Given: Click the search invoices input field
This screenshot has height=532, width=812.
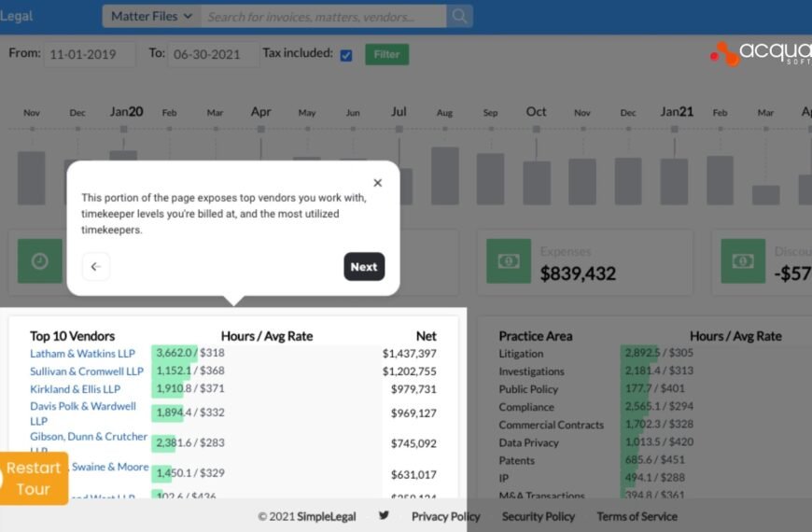Looking at the screenshot, I should click(x=324, y=16).
